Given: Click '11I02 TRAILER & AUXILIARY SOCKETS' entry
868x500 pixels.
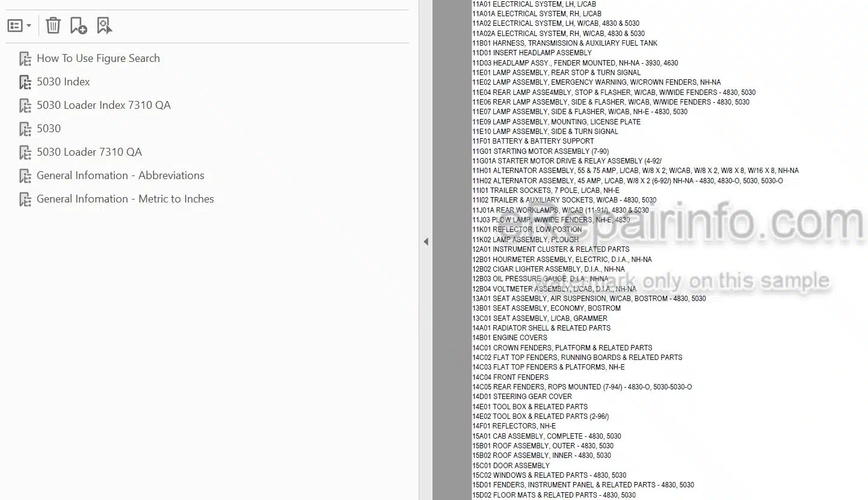Looking at the screenshot, I should pyautogui.click(x=564, y=200).
